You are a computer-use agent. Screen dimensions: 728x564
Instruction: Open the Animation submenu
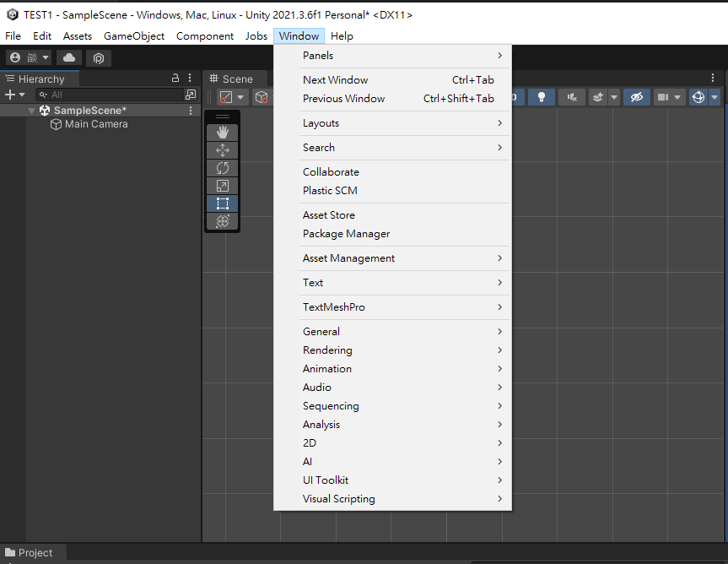pos(393,369)
